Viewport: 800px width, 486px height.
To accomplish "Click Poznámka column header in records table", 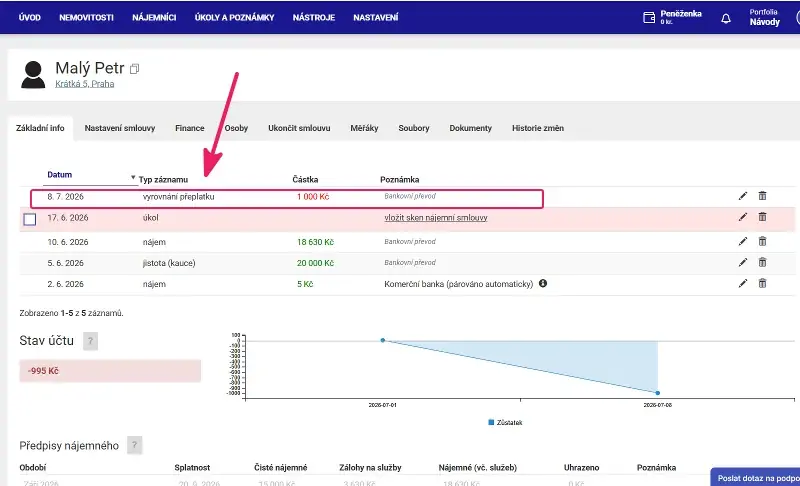I will tap(399, 180).
